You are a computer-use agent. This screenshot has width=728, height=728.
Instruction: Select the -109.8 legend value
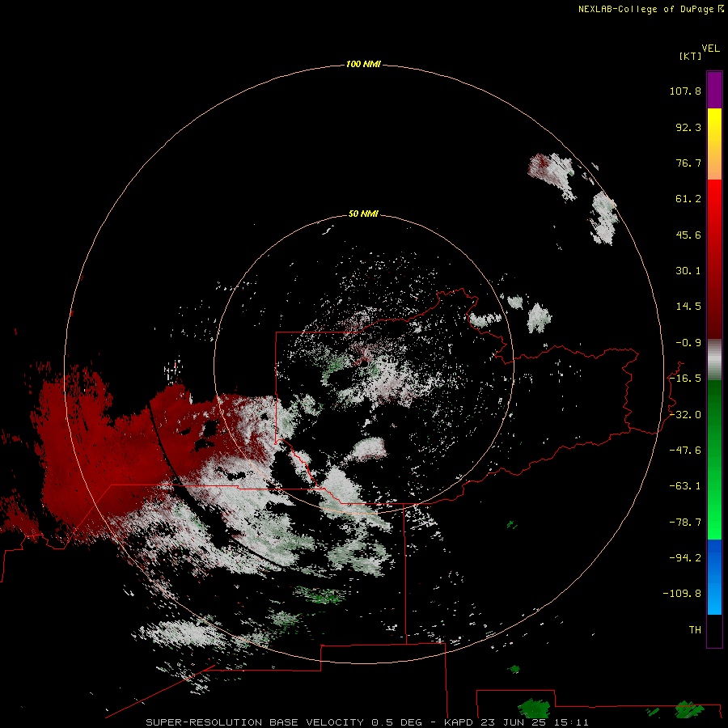pos(682,594)
